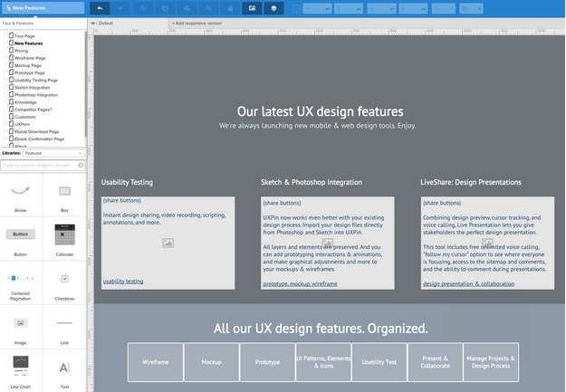
Task: Click the Prototype box on canvas
Action: point(267,362)
